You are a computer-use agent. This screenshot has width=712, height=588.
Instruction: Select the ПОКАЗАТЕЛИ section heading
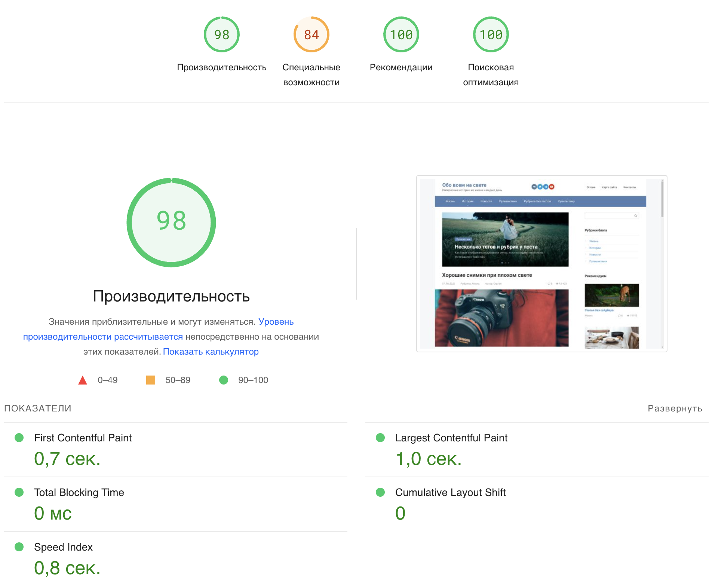point(38,408)
